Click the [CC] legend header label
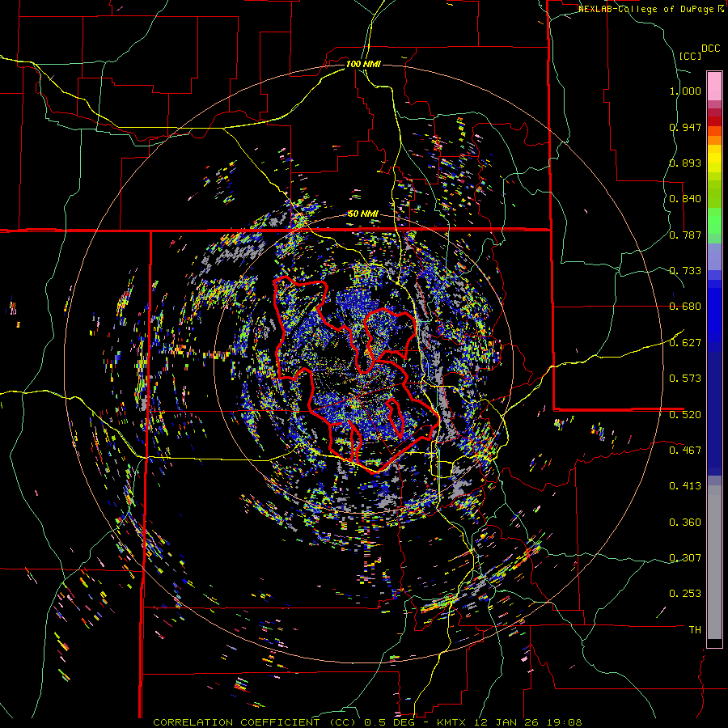The height and width of the screenshot is (728, 728). (x=690, y=56)
